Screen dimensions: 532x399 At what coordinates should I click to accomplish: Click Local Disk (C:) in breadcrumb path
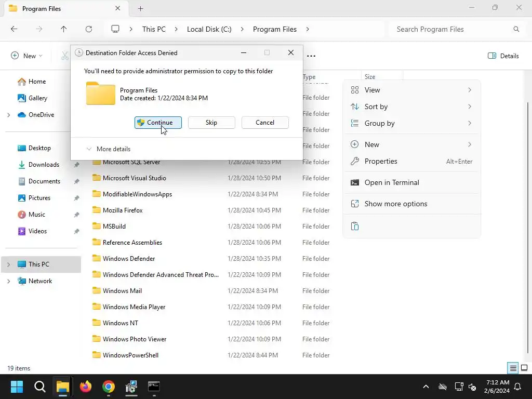209,29
